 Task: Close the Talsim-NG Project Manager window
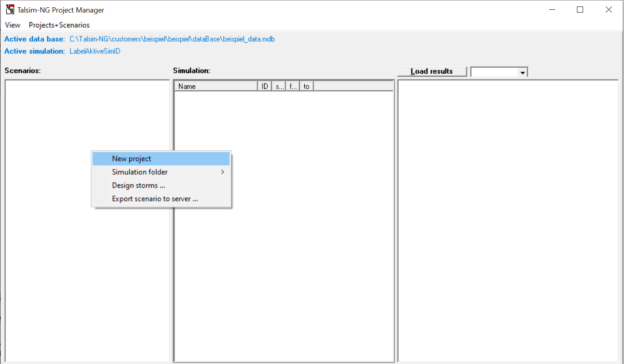(x=609, y=10)
